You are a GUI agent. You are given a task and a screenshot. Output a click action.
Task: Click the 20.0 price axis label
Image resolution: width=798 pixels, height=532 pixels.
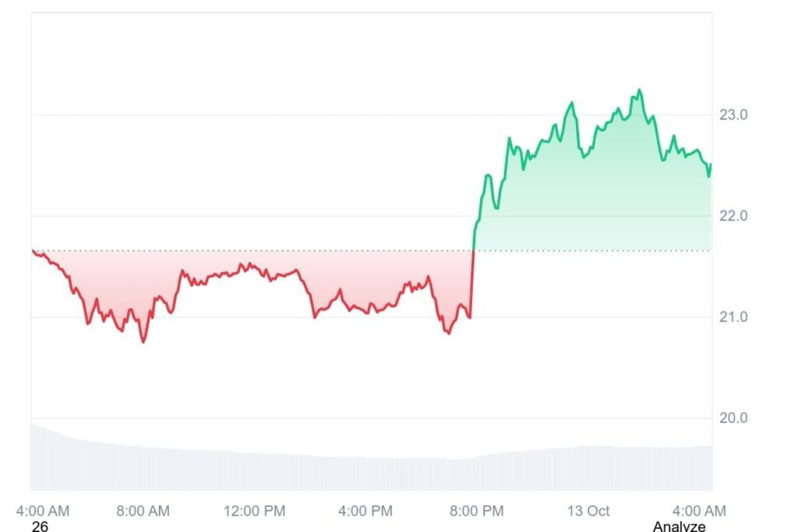click(733, 417)
